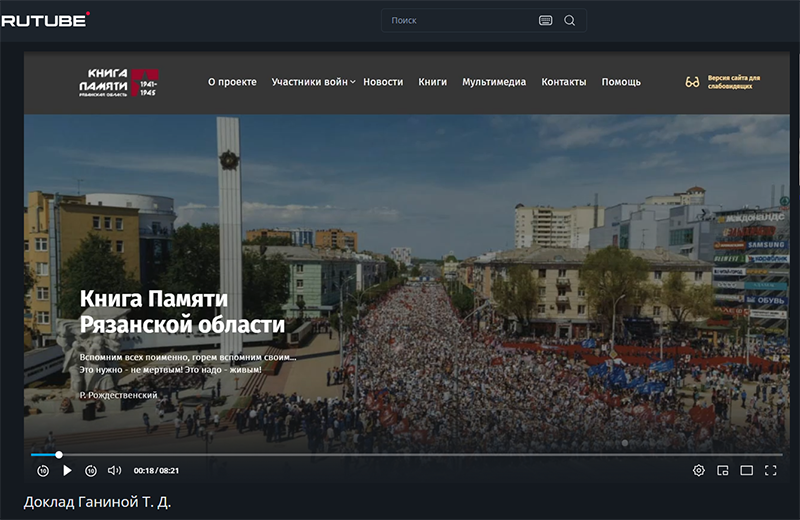The image size is (800, 520).
Task: Go to the Новости section
Action: [x=383, y=82]
